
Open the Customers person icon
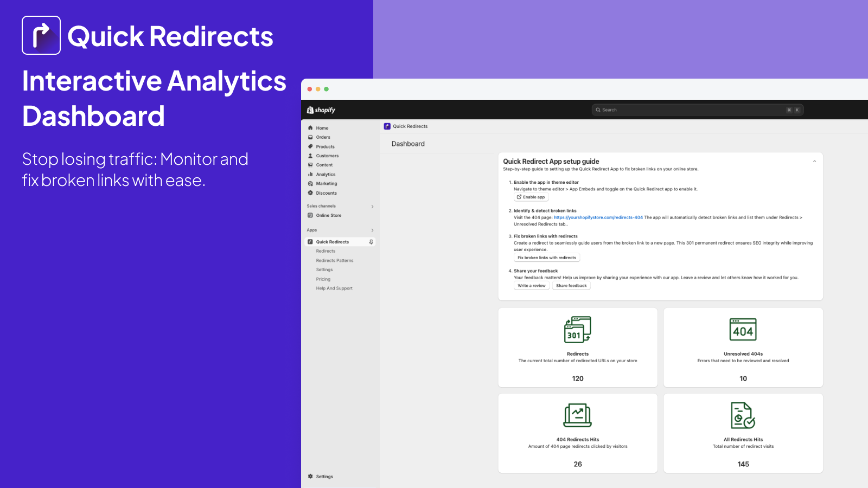click(x=310, y=156)
